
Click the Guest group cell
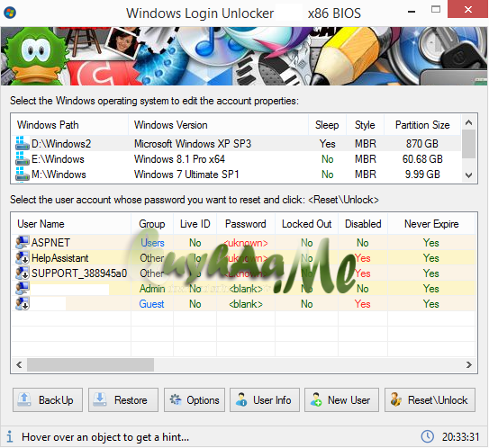[x=151, y=304]
